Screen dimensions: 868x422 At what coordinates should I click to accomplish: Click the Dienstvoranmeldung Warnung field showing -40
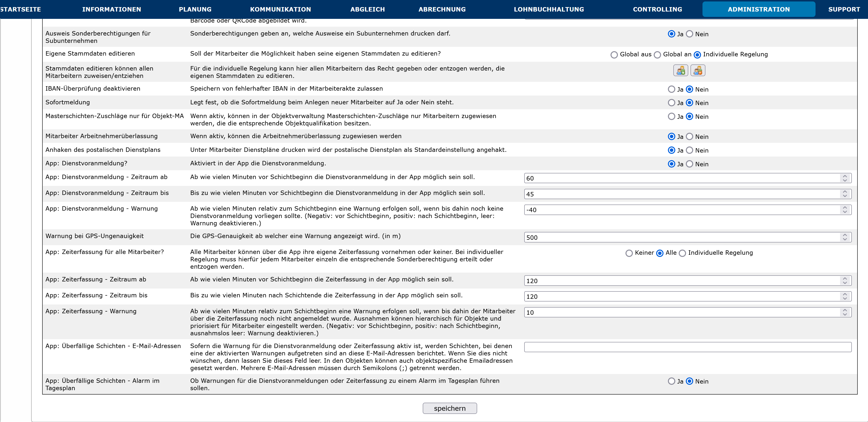[x=687, y=210]
